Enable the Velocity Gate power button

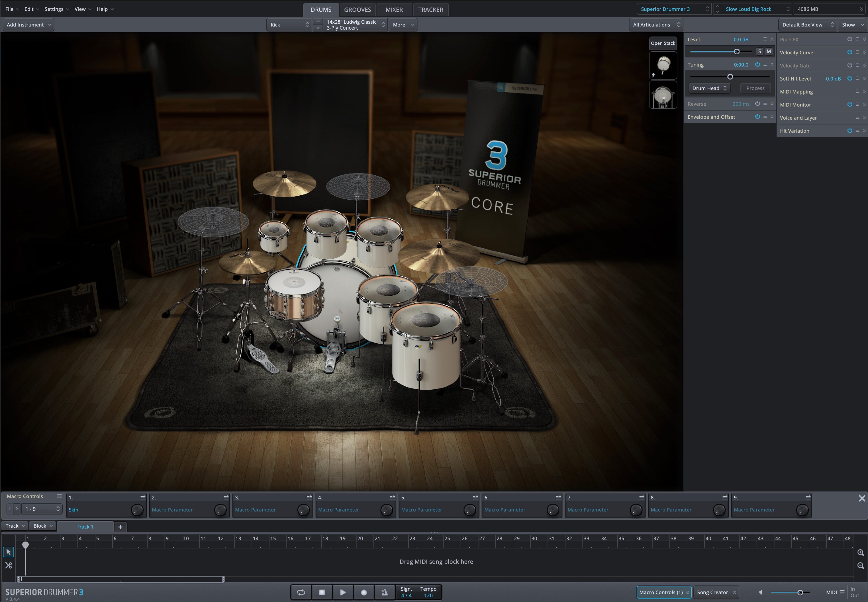850,65
